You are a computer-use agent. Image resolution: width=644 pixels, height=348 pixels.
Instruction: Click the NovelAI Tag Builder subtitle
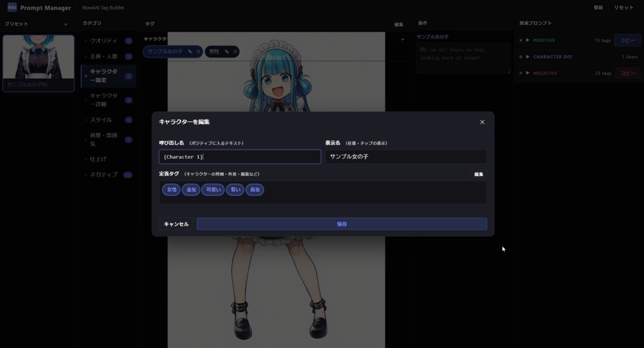(103, 8)
